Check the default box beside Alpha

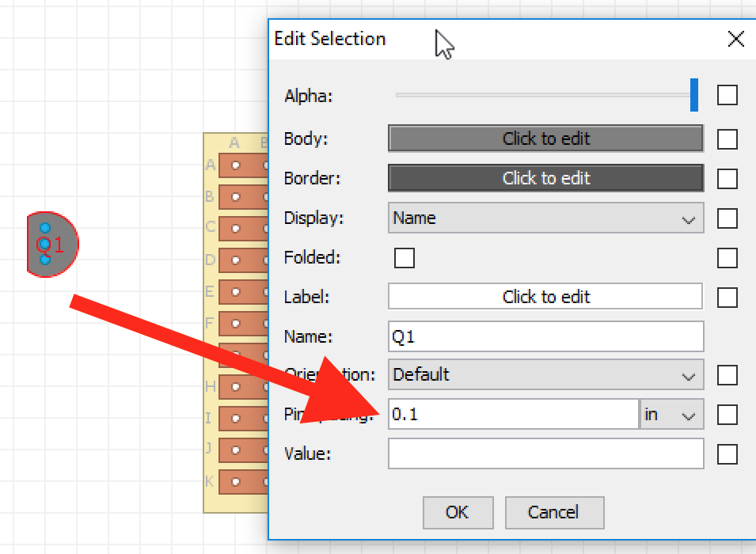coord(727,95)
